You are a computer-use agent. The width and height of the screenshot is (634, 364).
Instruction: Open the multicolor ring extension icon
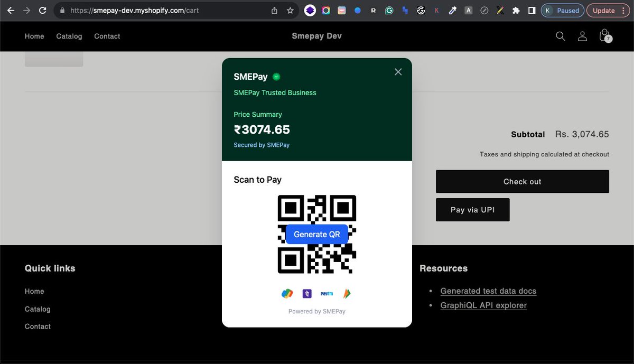326,10
